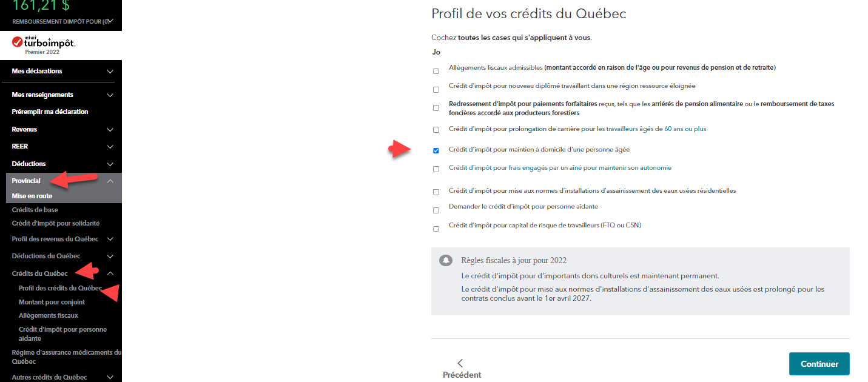This screenshot has width=868, height=382.
Task: Go to Crédit d'impôt pour solidarité
Action: pos(56,224)
